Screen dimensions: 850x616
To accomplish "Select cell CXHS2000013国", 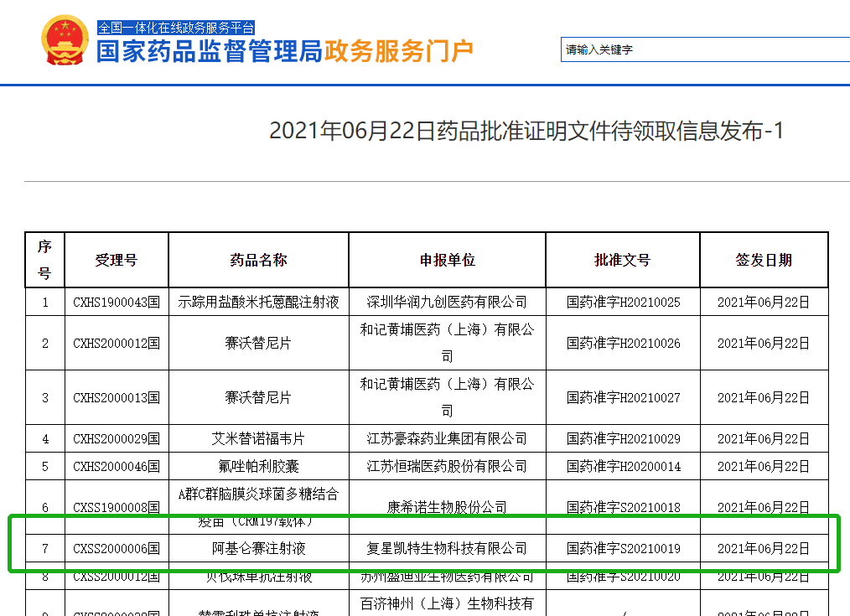I will (117, 397).
